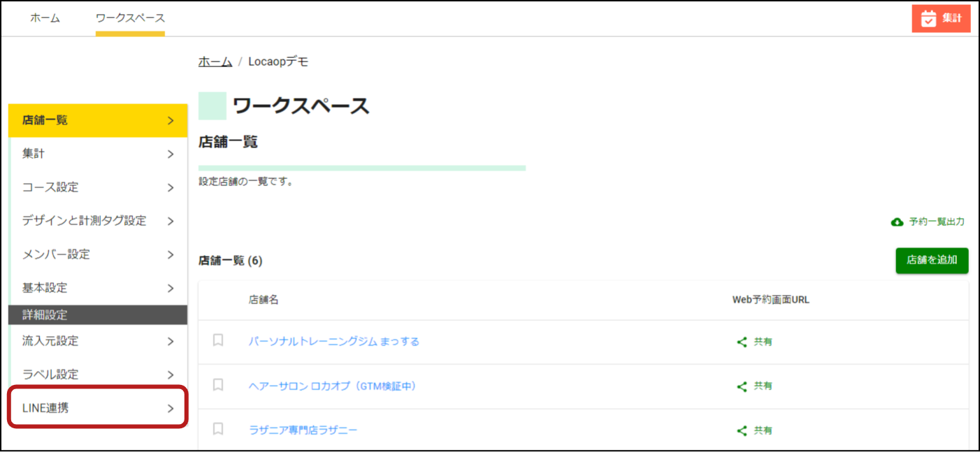Click the cloud download icon beside 予約一覧出力
980x452 pixels.
(898, 222)
